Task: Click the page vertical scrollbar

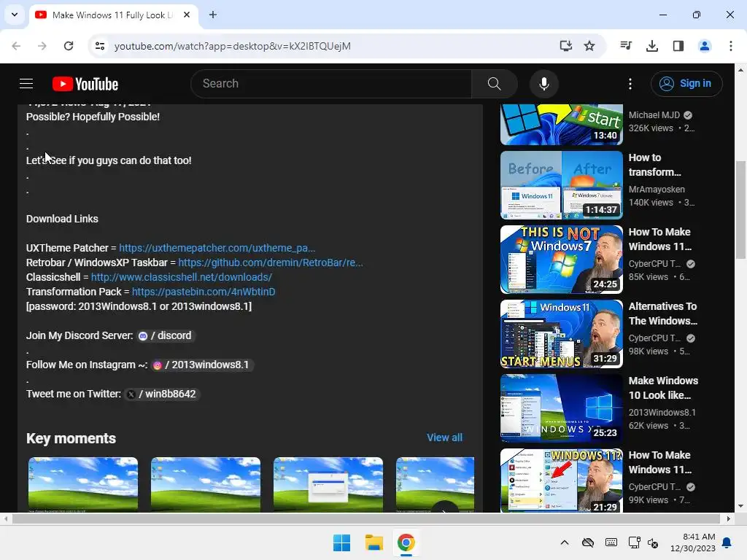Action: click(740, 210)
